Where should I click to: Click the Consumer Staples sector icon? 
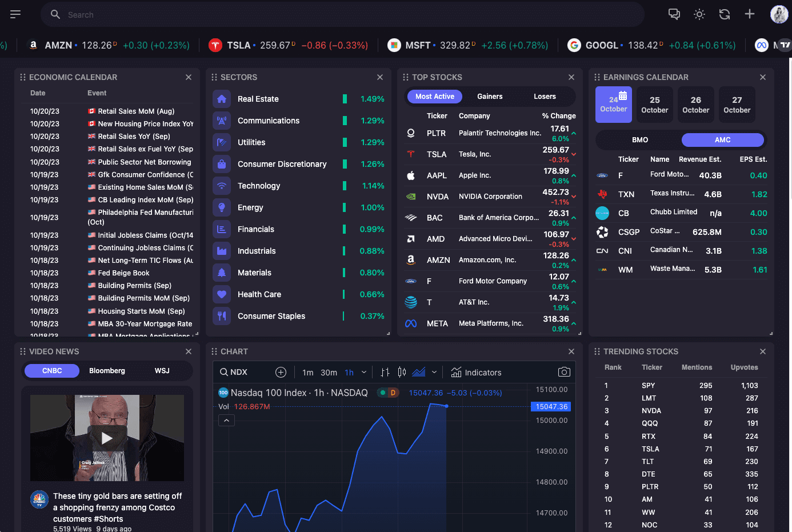(222, 316)
